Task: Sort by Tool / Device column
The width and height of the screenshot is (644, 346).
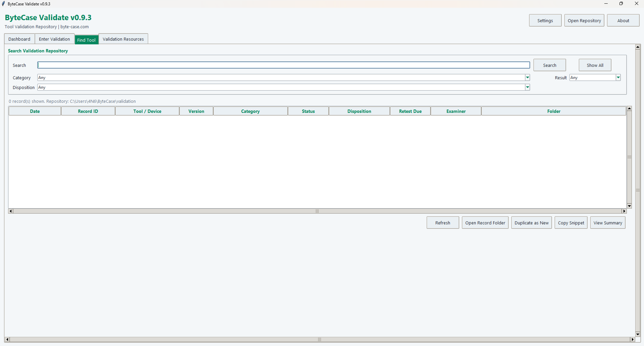Action: 147,111
